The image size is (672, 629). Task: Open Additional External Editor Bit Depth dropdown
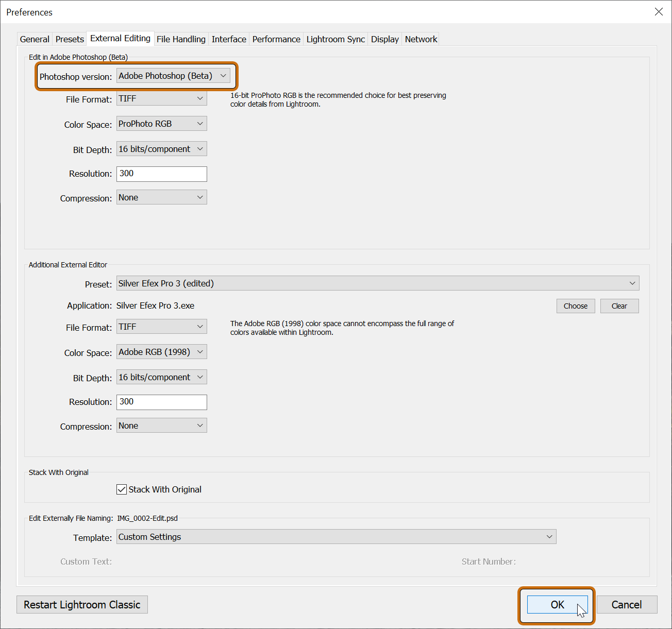(162, 377)
